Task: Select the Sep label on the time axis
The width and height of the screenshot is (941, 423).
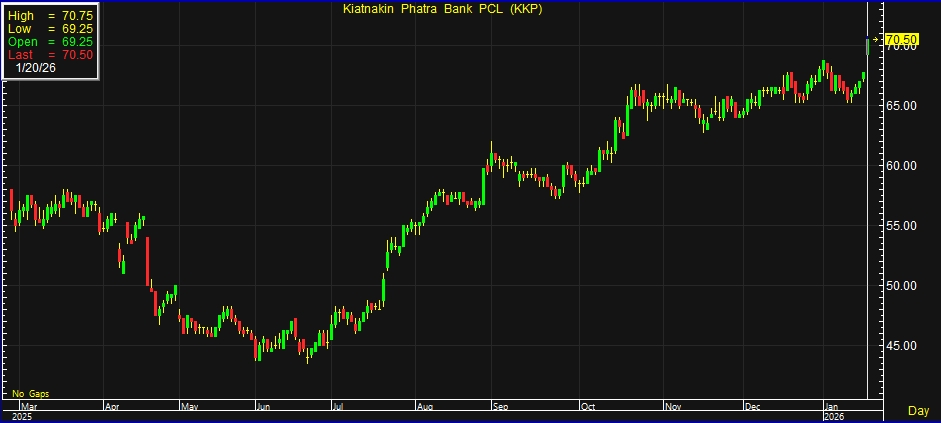Action: click(500, 407)
